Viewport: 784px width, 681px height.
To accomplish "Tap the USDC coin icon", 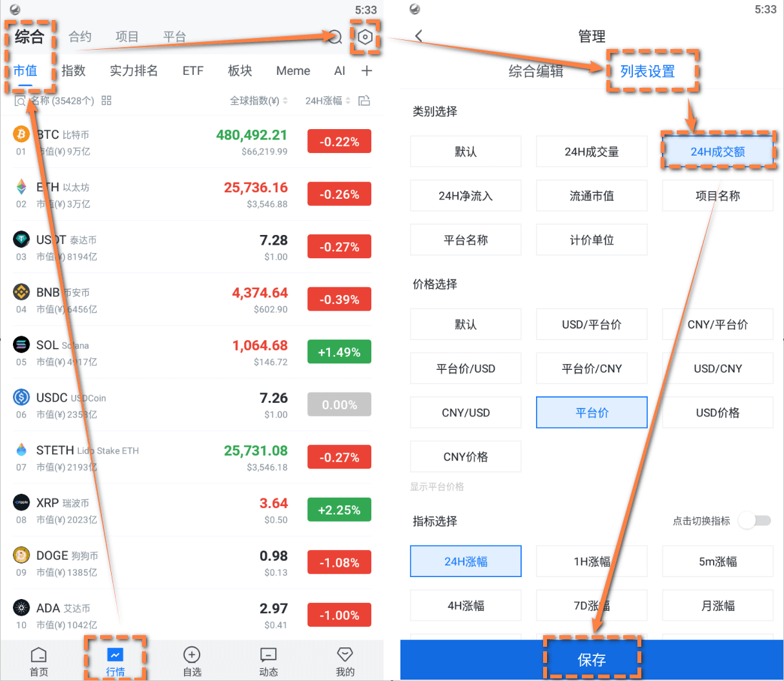I will coord(21,397).
